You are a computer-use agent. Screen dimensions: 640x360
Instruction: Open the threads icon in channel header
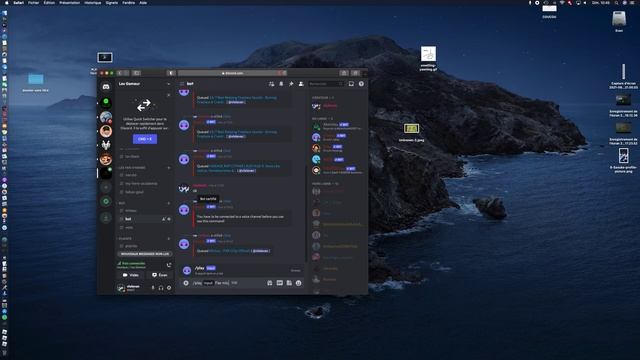point(271,84)
